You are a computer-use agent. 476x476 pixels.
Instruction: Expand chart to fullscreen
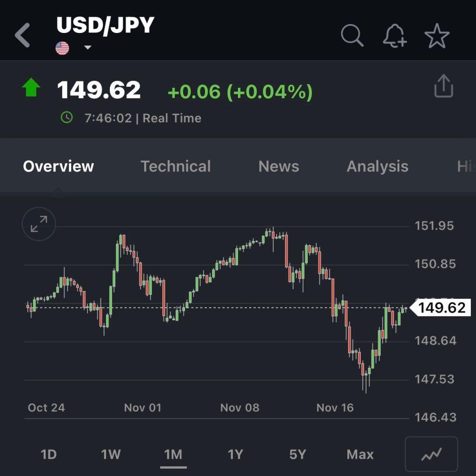pyautogui.click(x=39, y=224)
